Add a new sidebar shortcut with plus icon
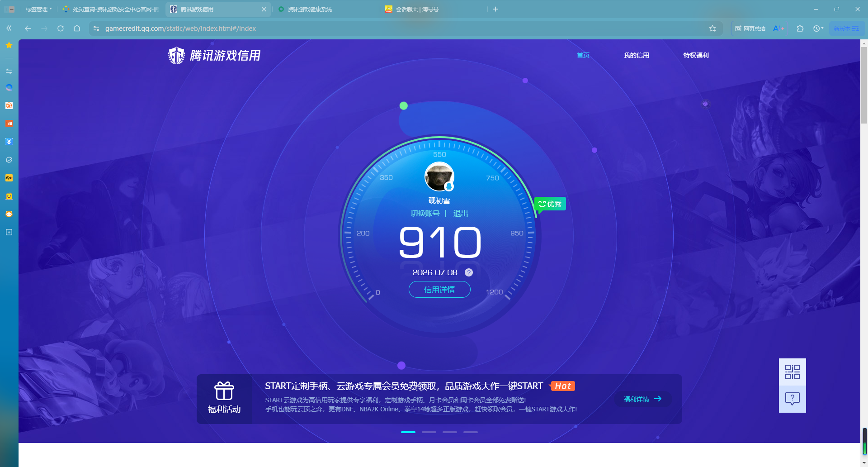 [9, 232]
